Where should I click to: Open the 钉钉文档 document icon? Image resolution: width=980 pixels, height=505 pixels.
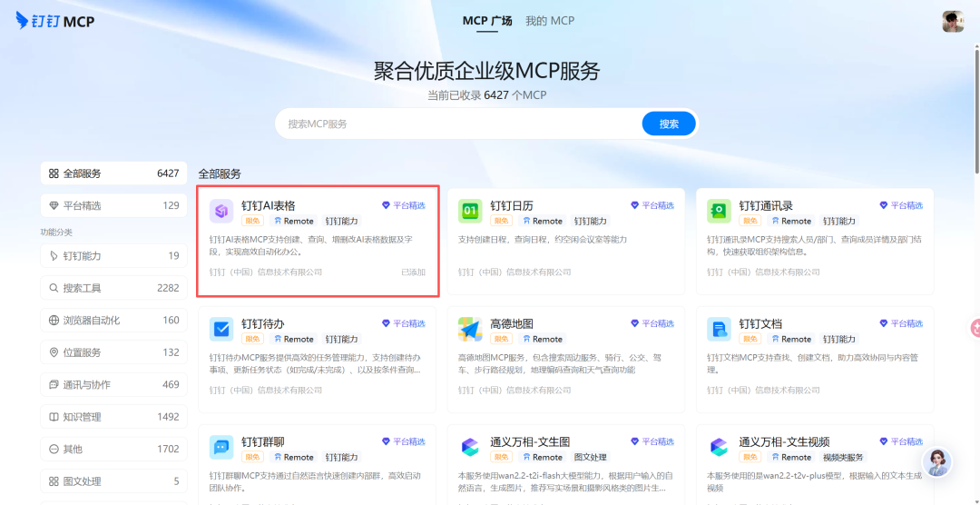pyautogui.click(x=719, y=329)
